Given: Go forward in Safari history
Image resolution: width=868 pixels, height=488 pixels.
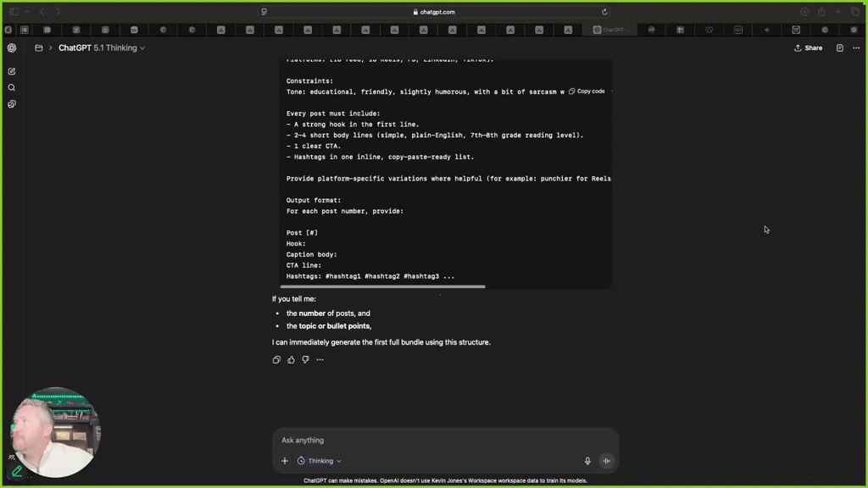Looking at the screenshot, I should pyautogui.click(x=58, y=12).
